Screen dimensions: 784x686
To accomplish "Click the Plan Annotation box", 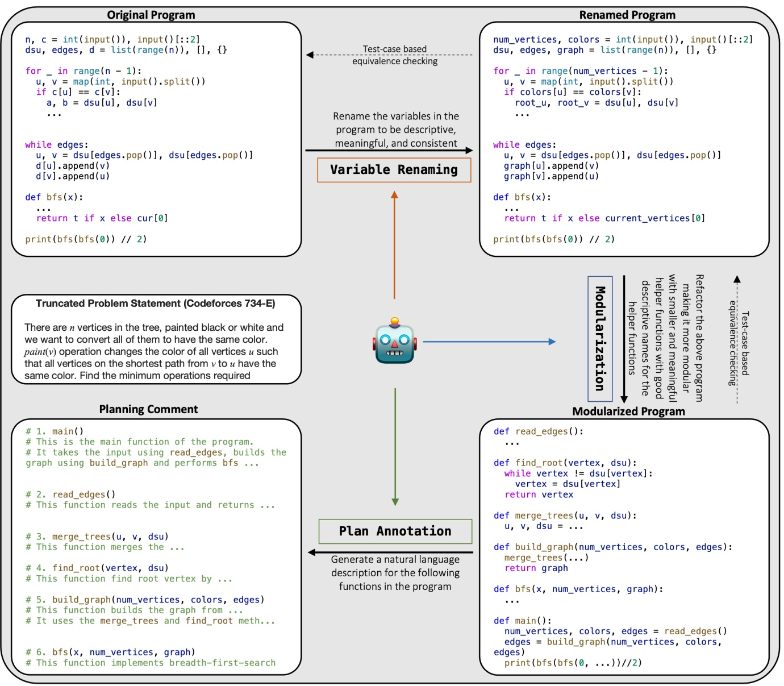I will (395, 531).
